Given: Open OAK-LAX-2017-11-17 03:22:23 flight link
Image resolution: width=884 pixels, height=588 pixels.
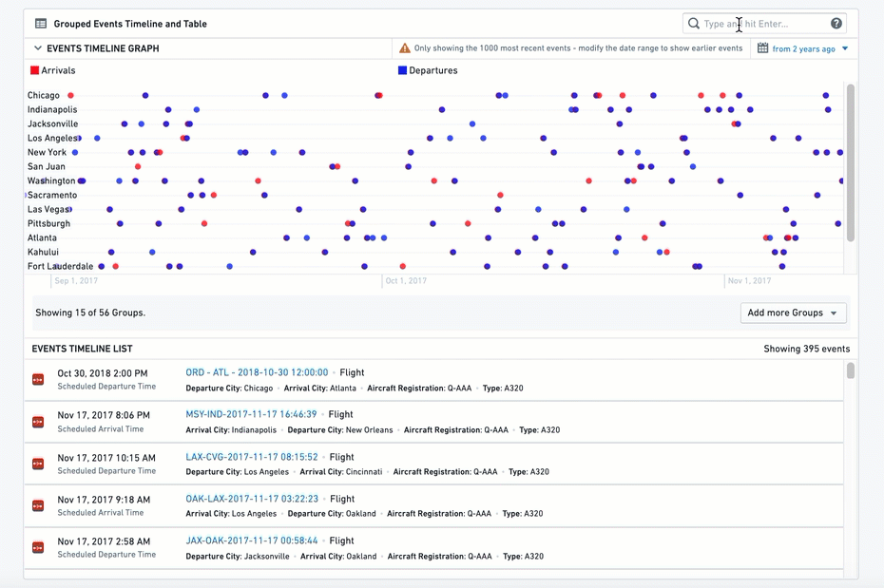Looking at the screenshot, I should tap(252, 499).
